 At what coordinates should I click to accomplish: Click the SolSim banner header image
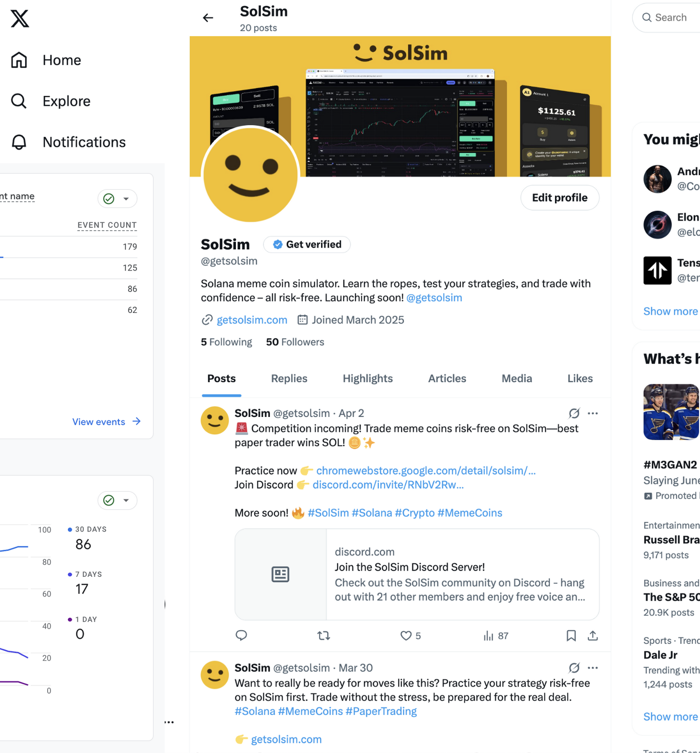(x=400, y=106)
